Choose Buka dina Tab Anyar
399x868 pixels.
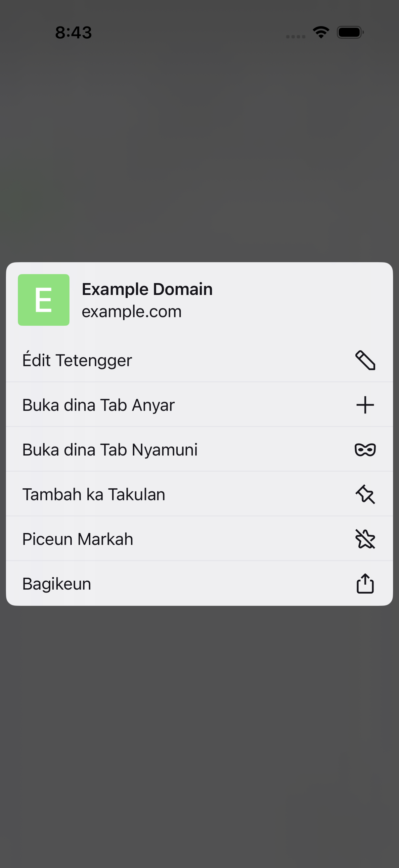(x=199, y=405)
